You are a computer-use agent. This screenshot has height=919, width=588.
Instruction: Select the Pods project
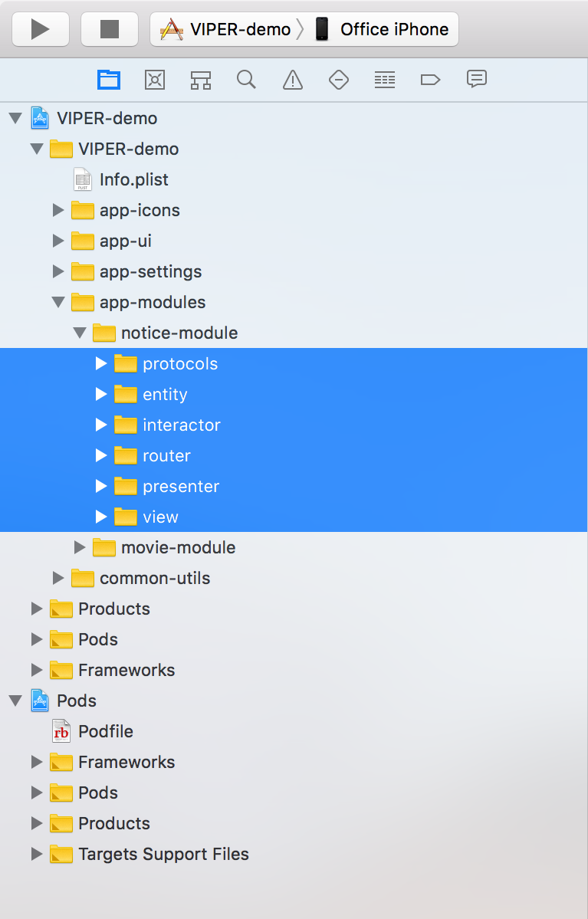click(x=77, y=701)
